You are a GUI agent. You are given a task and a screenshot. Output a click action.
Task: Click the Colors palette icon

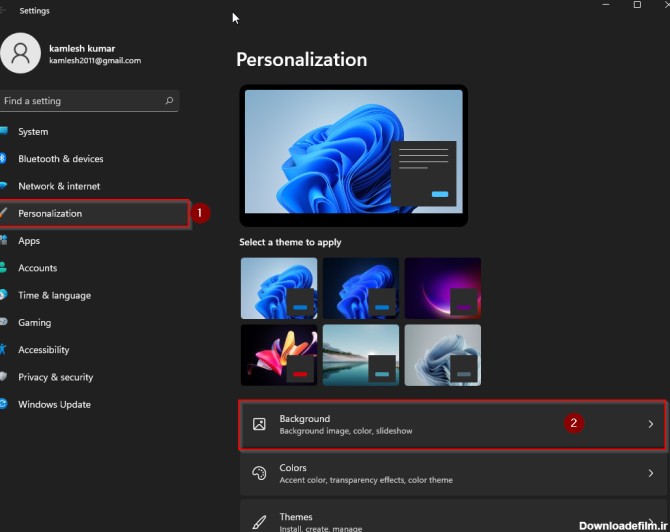click(259, 473)
